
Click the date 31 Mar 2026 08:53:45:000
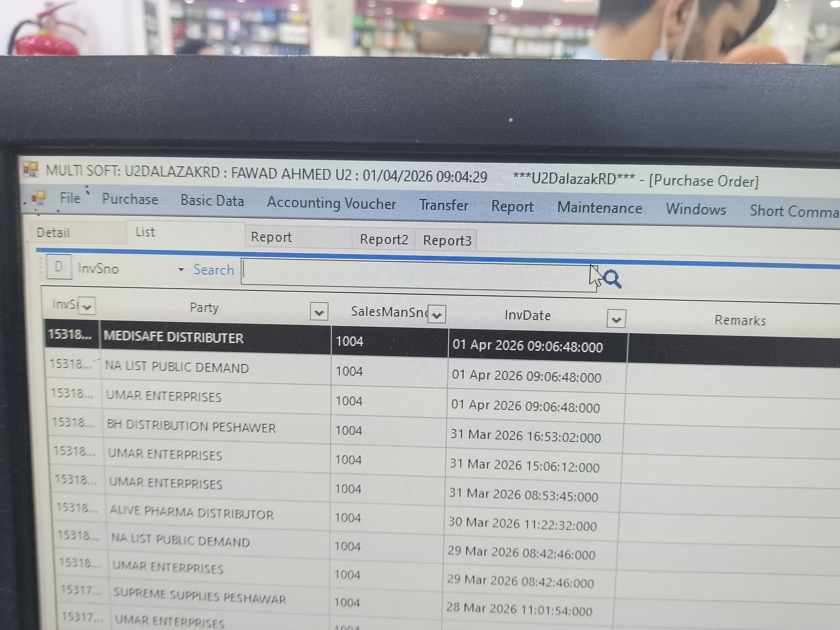[523, 495]
